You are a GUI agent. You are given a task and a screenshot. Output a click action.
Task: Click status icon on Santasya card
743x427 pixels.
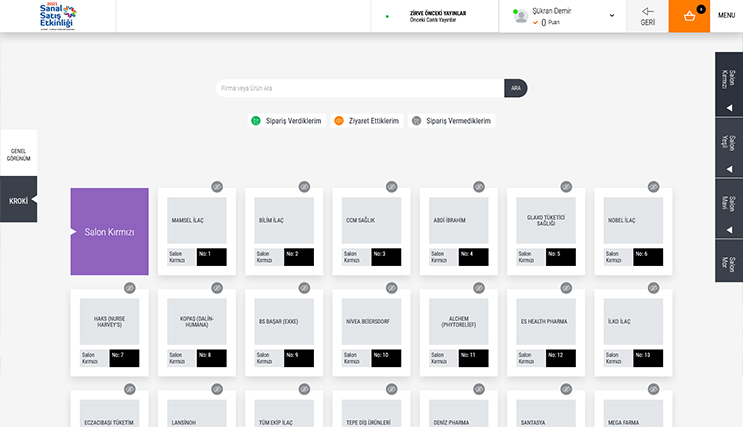click(x=566, y=389)
